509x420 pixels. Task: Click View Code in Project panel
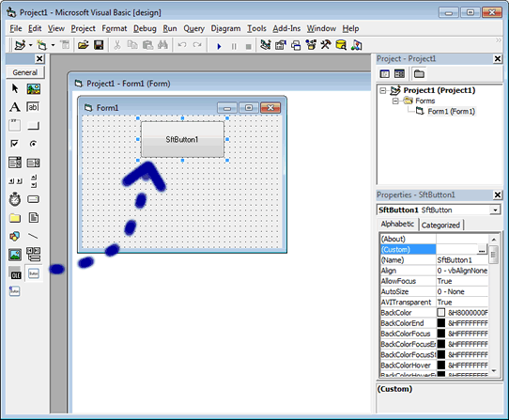385,73
